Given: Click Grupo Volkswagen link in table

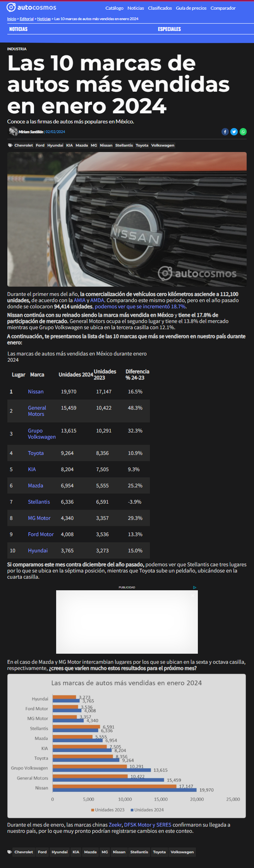Looking at the screenshot, I should tap(42, 434).
